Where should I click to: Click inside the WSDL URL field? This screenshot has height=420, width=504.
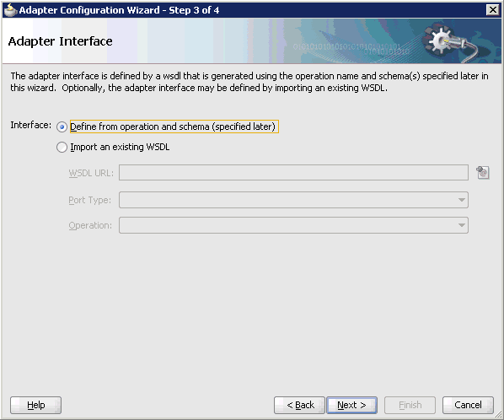pos(293,173)
